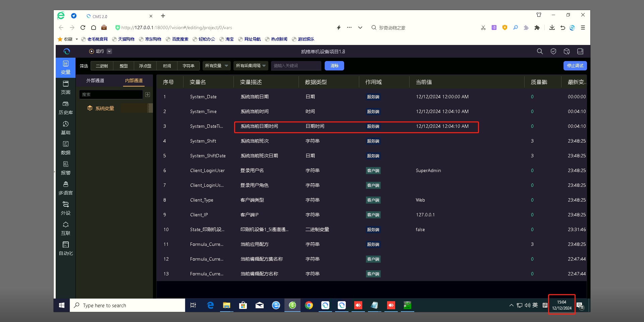Click the layout panel icon in CMS header
The image size is (644, 322).
580,51
